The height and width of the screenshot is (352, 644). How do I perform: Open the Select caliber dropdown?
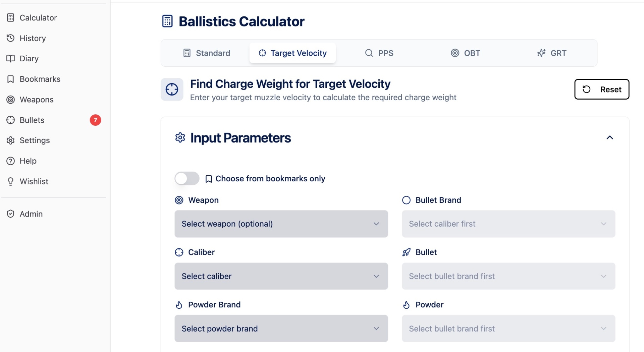coord(281,276)
